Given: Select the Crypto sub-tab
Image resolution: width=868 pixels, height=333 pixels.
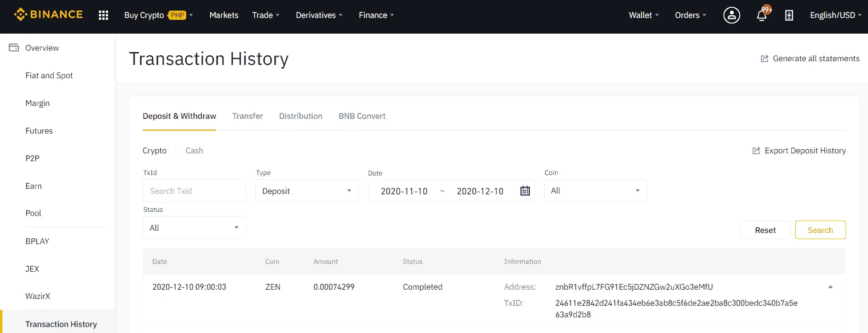Looking at the screenshot, I should 155,151.
